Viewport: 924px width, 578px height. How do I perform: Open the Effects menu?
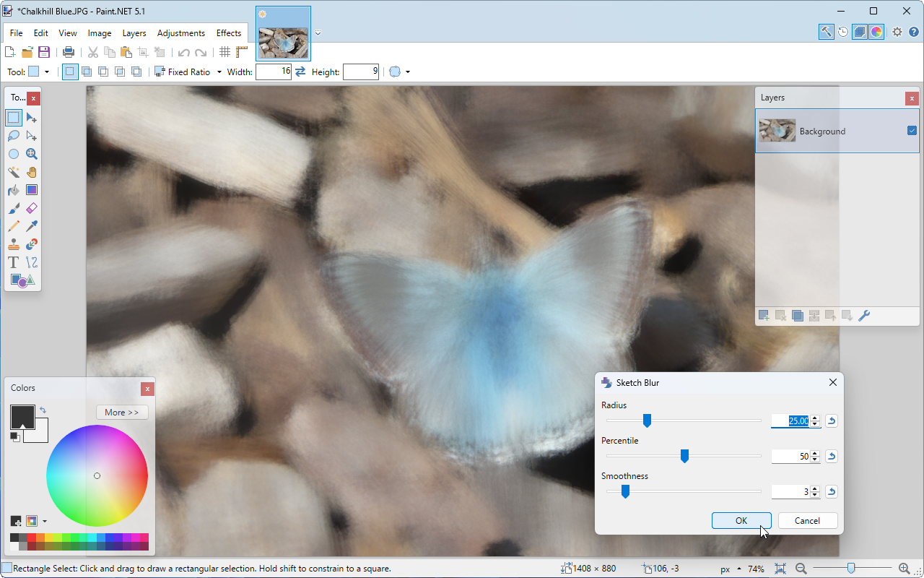[x=229, y=33]
